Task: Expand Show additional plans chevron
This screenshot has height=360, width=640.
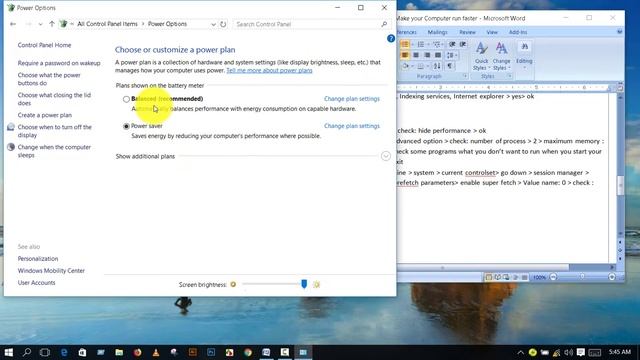Action: pyautogui.click(x=386, y=156)
